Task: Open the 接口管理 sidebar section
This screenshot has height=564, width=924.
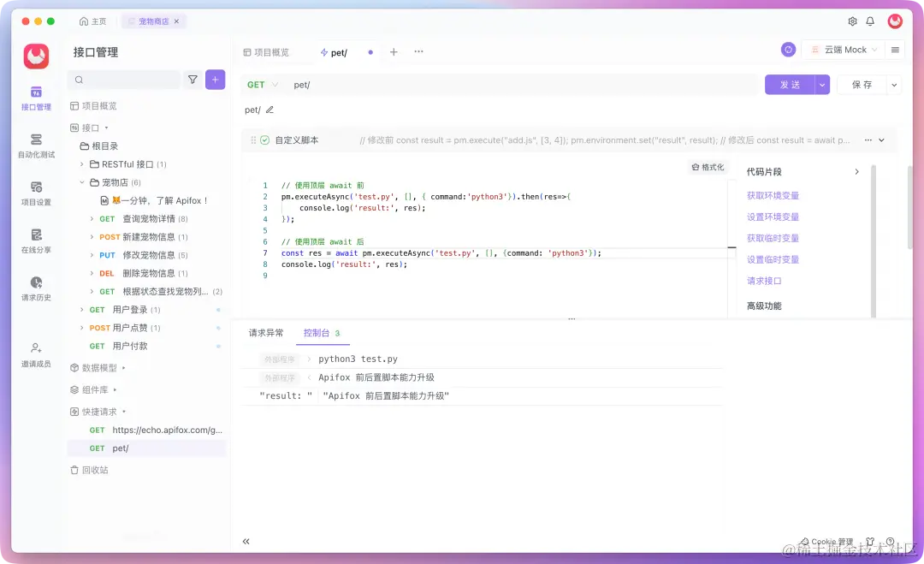Action: 36,98
